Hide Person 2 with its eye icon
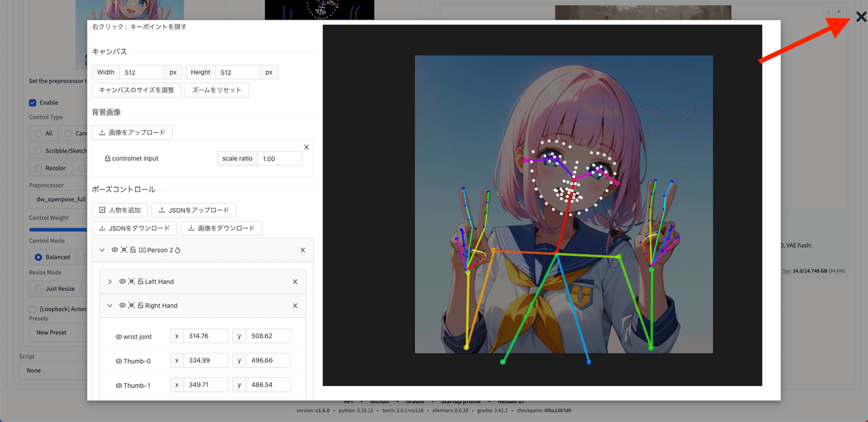 (114, 250)
